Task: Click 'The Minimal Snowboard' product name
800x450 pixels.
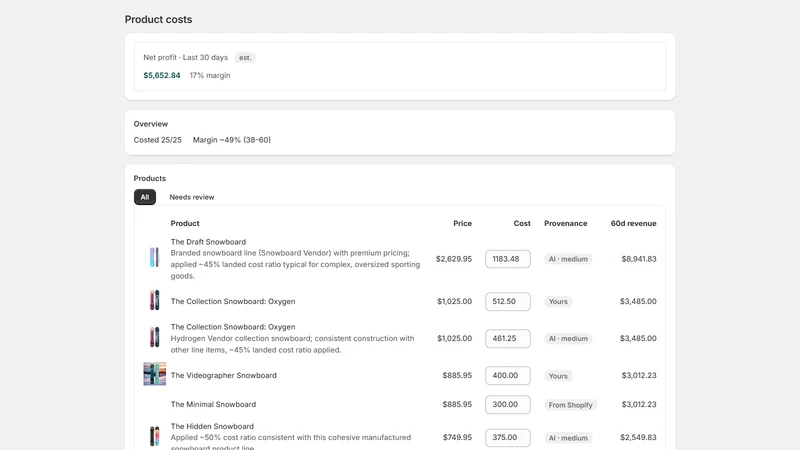Action: click(213, 405)
